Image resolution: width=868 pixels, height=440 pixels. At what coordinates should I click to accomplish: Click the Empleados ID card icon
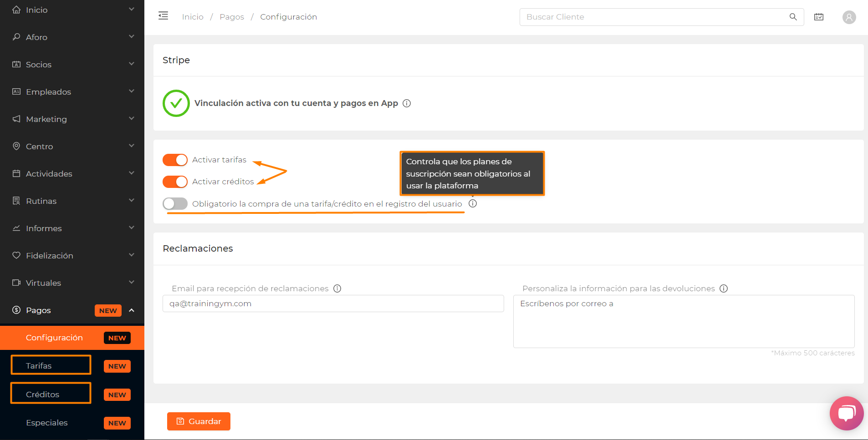[16, 91]
